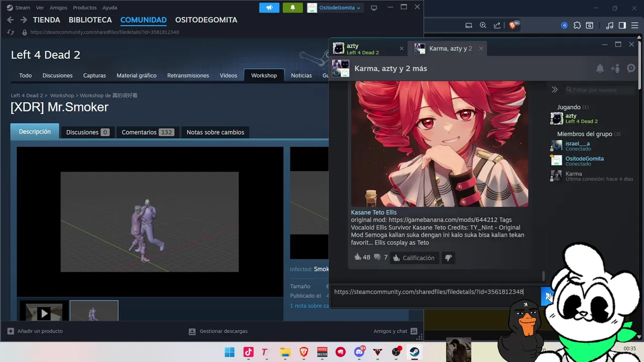Open Steam's Productos menu
Image resolution: width=644 pixels, height=362 pixels.
click(85, 8)
